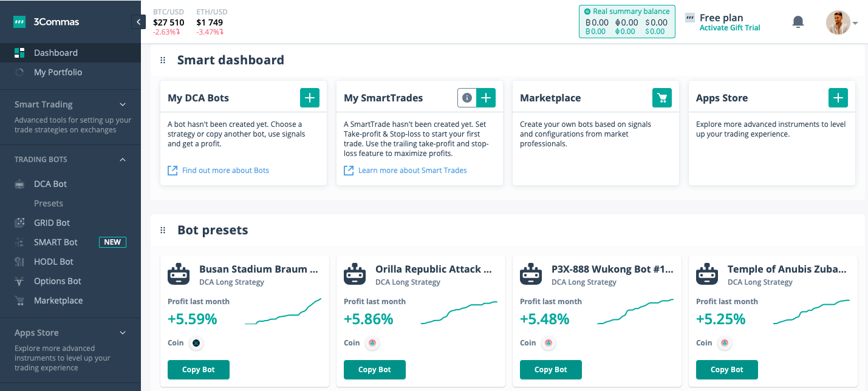The width and height of the screenshot is (868, 391).
Task: Select the HODL Bot sidebar icon
Action: coord(19,261)
